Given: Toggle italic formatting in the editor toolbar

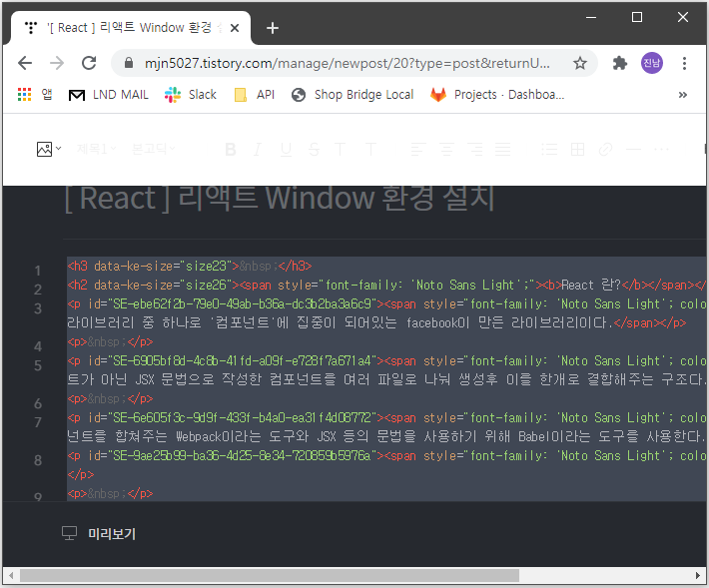Looking at the screenshot, I should pyautogui.click(x=258, y=149).
